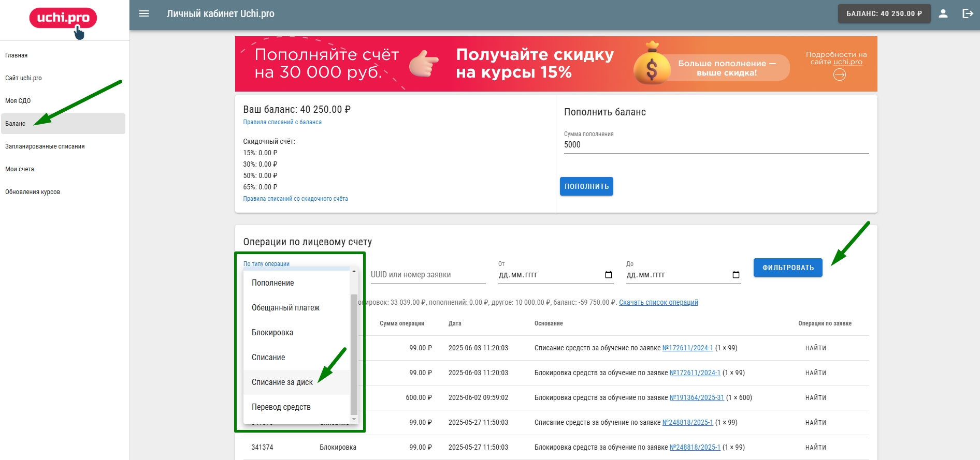The image size is (980, 460).
Task: Click НАЙТИ for 2025-06-02 09:59:02 row
Action: point(816,398)
